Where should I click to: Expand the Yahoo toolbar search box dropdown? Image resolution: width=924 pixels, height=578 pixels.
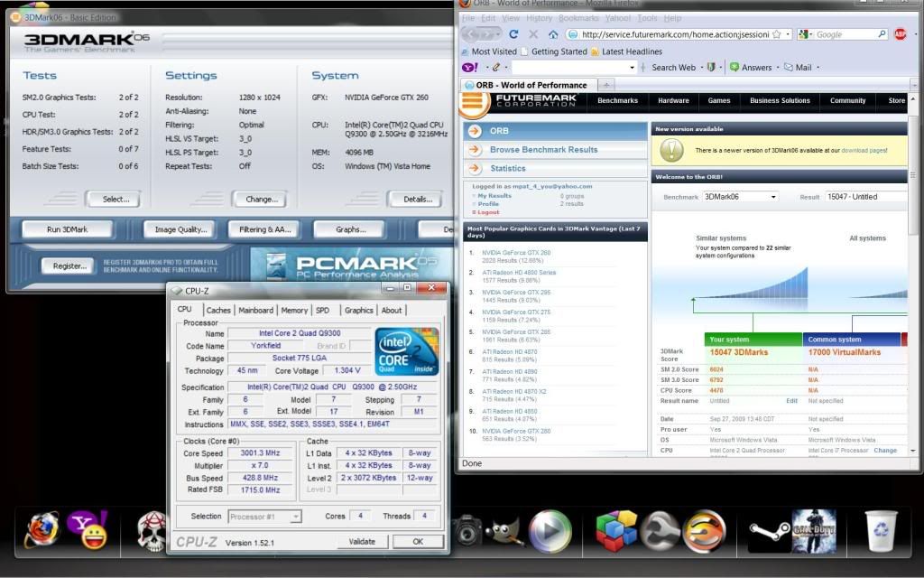coord(632,67)
